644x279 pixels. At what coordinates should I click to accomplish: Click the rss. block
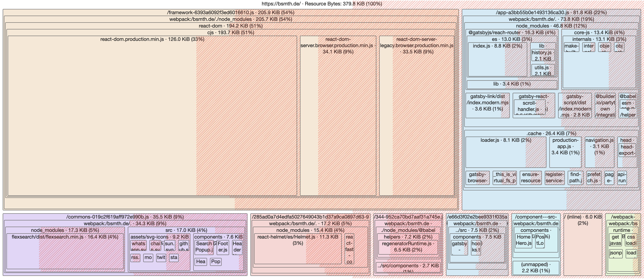coord(135,258)
